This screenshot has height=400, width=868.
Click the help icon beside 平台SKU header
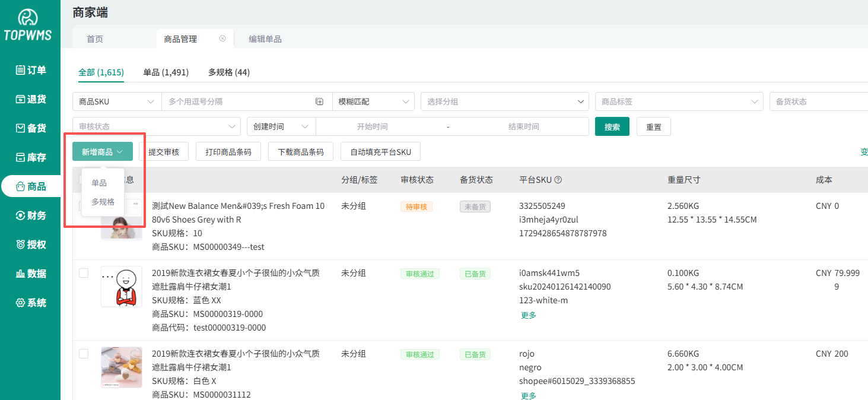tap(558, 180)
